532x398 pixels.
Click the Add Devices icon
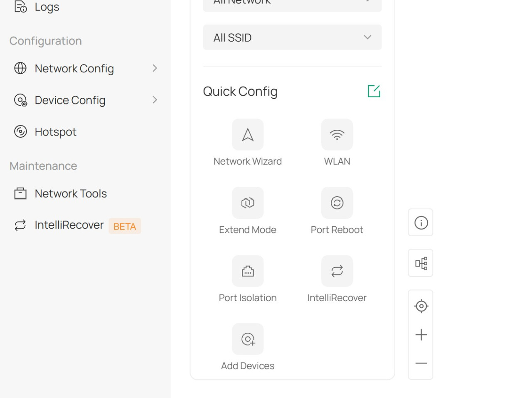(x=248, y=339)
